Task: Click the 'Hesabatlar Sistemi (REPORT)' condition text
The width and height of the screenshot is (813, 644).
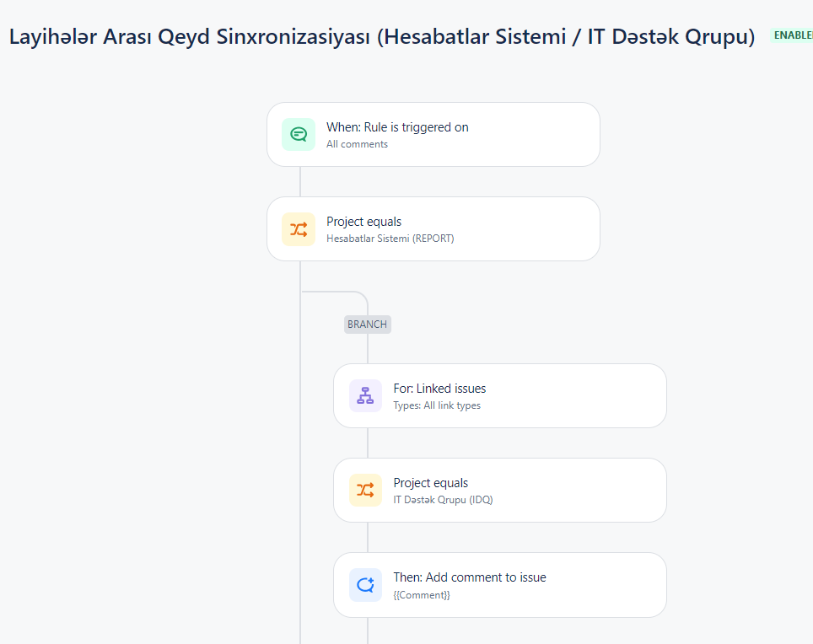Action: (390, 239)
